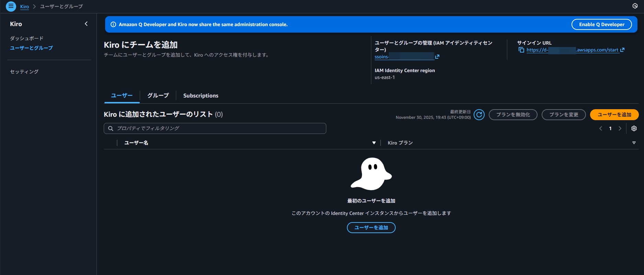Open the awsapps.com/start sign-in URL
Image resolution: width=644 pixels, height=275 pixels.
[x=572, y=50]
